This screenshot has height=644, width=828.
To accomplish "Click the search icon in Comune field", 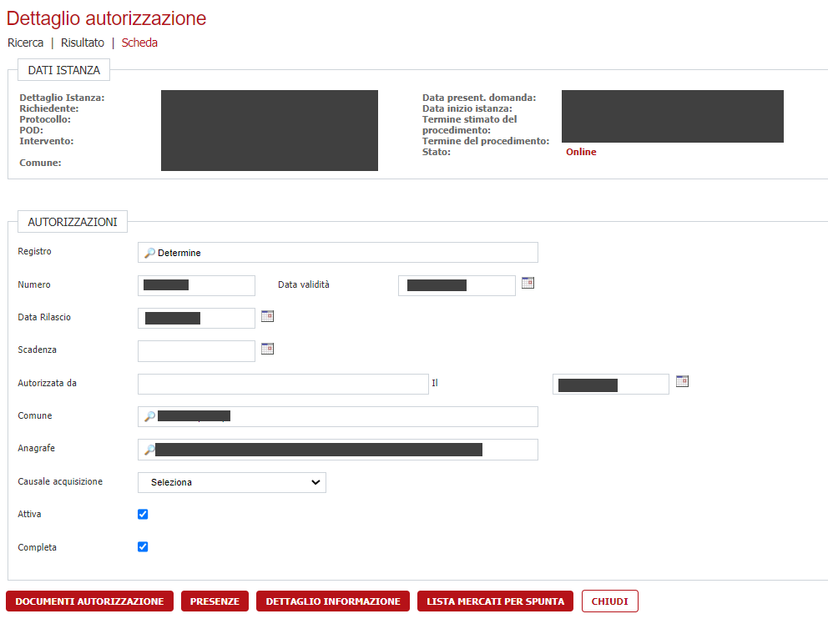I will click(x=149, y=416).
